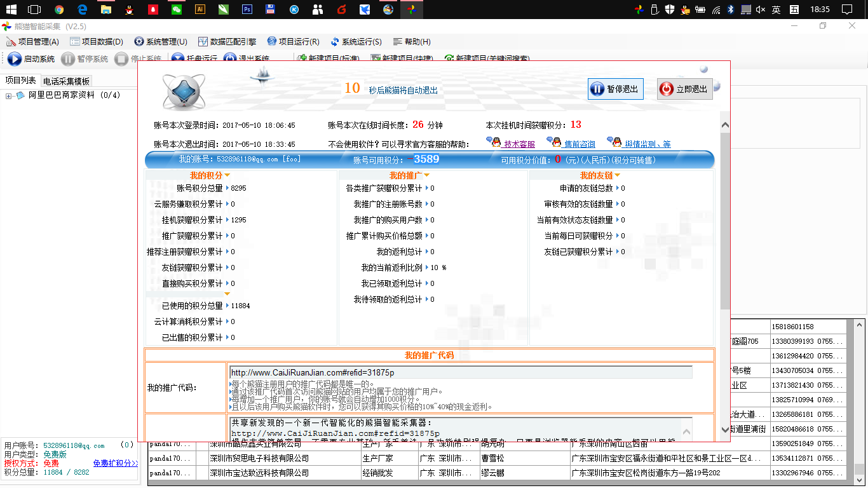Open Task View from the taskbar
The width and height of the screenshot is (868, 488).
pos(34,10)
